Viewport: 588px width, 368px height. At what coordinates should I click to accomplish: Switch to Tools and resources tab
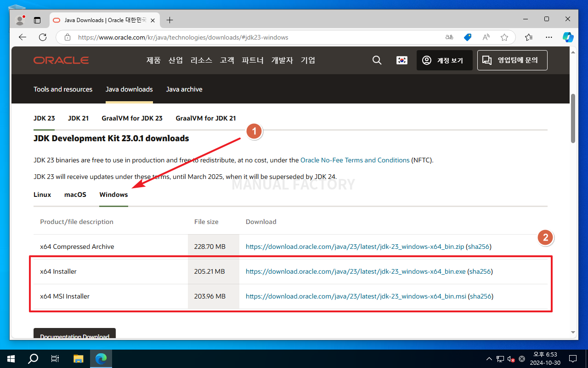pos(63,89)
